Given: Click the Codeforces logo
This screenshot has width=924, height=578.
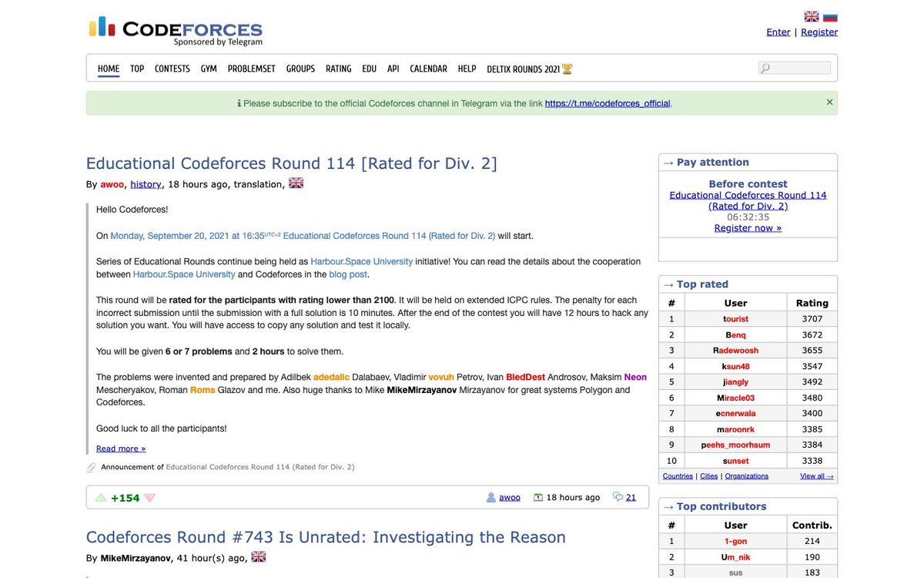Looking at the screenshot, I should pos(176,31).
